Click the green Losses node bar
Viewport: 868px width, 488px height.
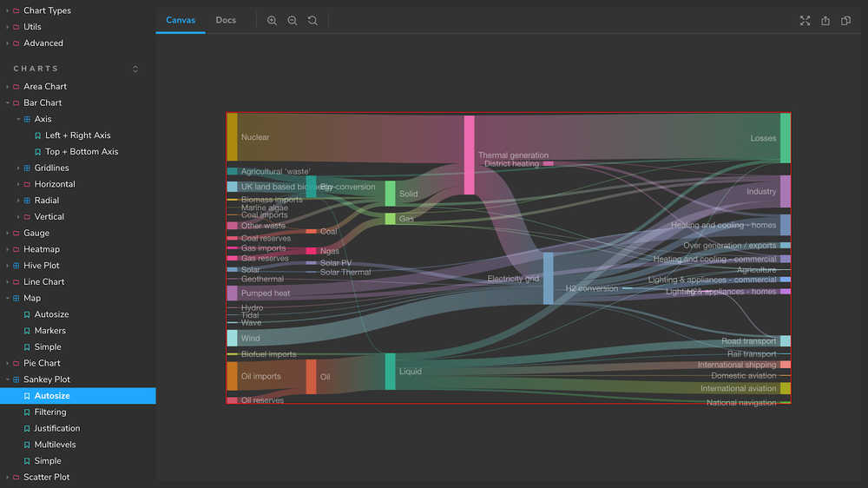point(785,138)
